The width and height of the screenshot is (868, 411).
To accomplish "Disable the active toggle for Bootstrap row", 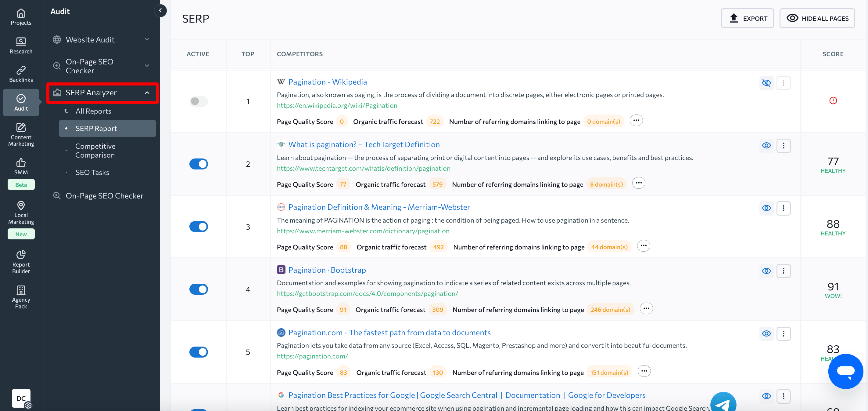I will point(199,289).
